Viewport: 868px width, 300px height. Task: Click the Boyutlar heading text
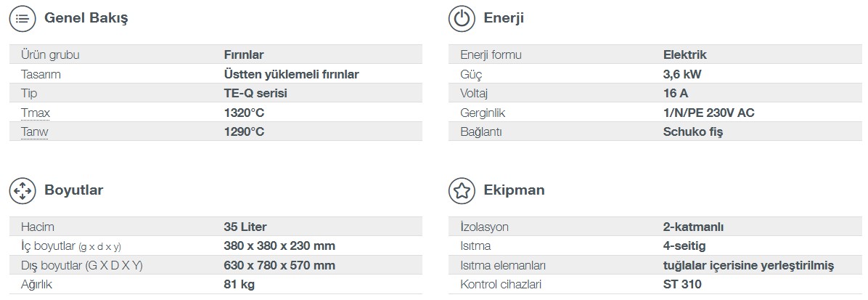coord(73,190)
